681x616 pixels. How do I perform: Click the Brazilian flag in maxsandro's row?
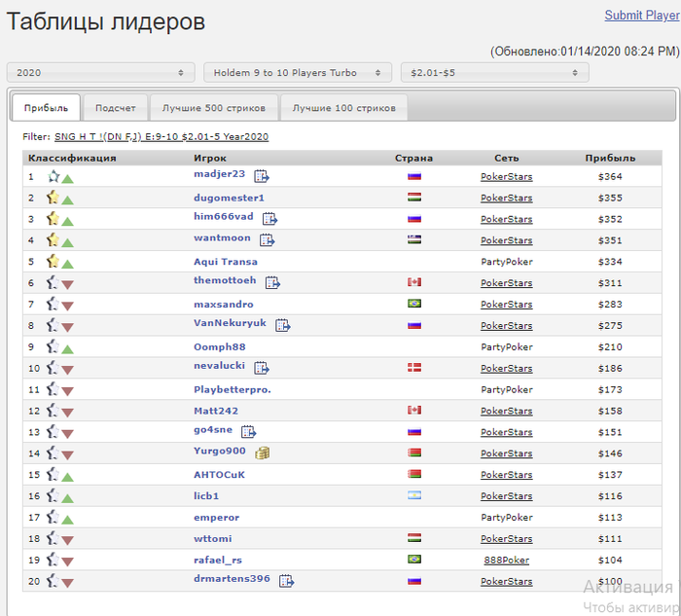[x=414, y=304]
